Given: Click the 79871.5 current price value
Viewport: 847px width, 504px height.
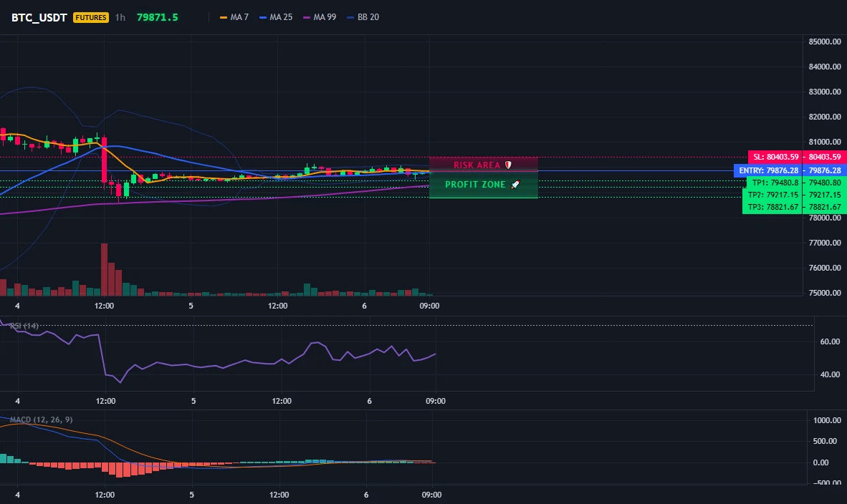Looking at the screenshot, I should tap(157, 17).
